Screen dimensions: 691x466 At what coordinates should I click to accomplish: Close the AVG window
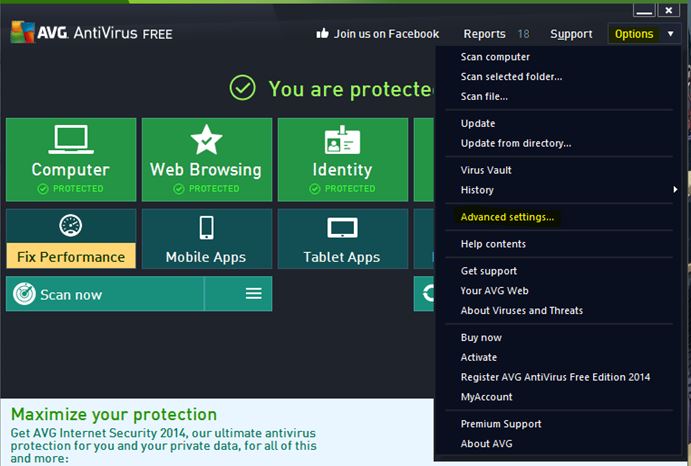[x=669, y=10]
